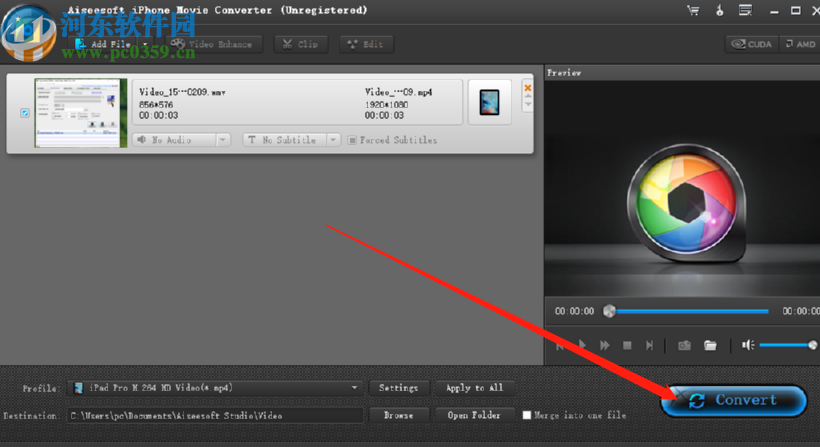This screenshot has height=447, width=820.
Task: Click the Destination path field
Action: [215, 416]
